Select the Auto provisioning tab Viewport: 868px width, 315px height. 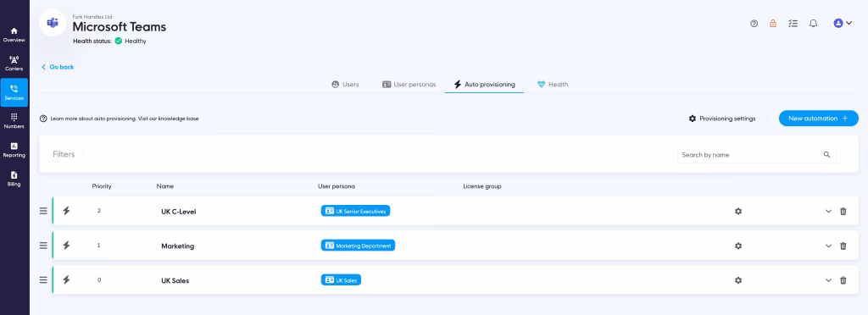pyautogui.click(x=484, y=85)
